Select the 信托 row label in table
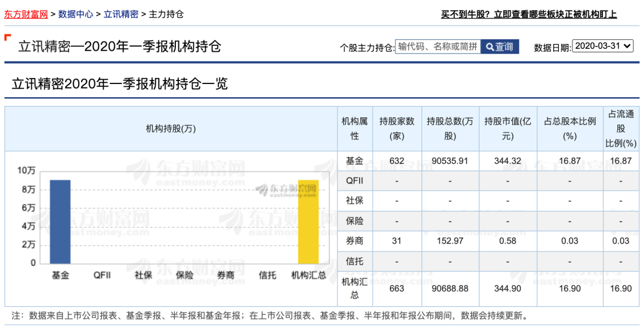Image resolution: width=644 pixels, height=330 pixels. (x=355, y=261)
